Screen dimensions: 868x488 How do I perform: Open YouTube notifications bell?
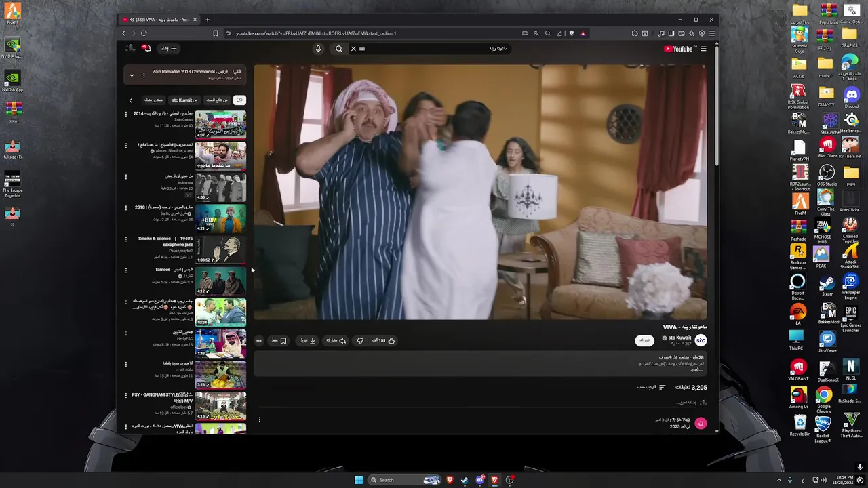[x=146, y=48]
